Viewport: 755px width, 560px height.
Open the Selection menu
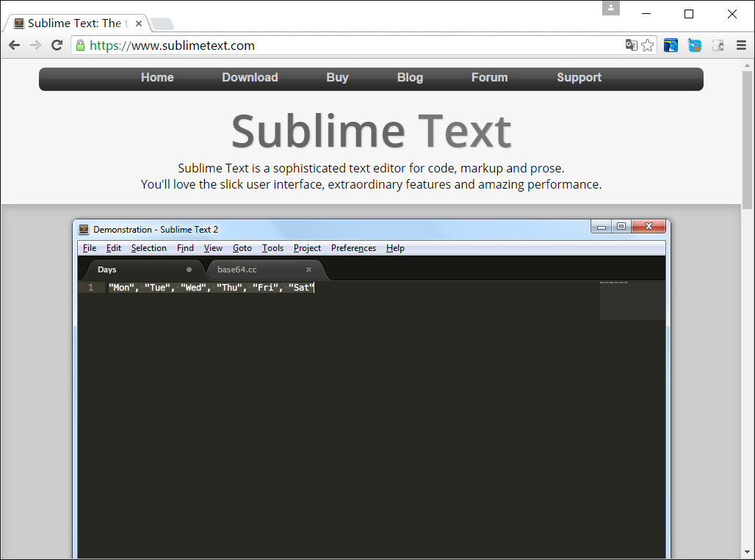[149, 248]
